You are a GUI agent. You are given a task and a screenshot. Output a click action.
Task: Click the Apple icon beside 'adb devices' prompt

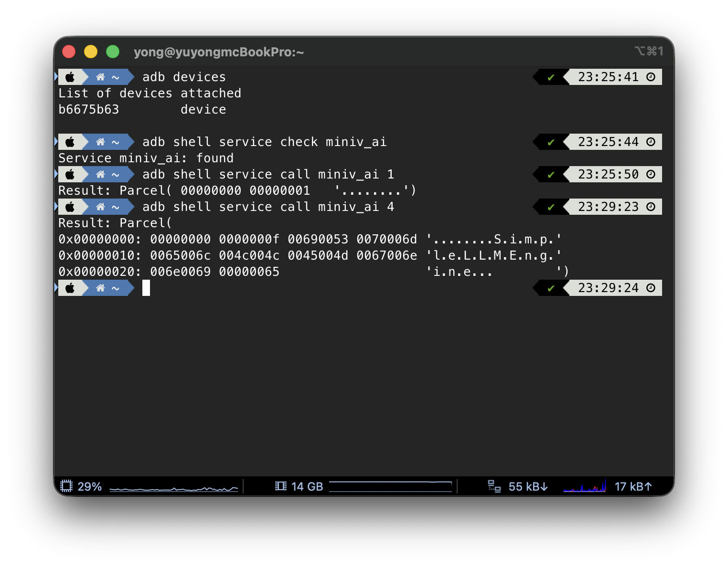click(x=70, y=77)
